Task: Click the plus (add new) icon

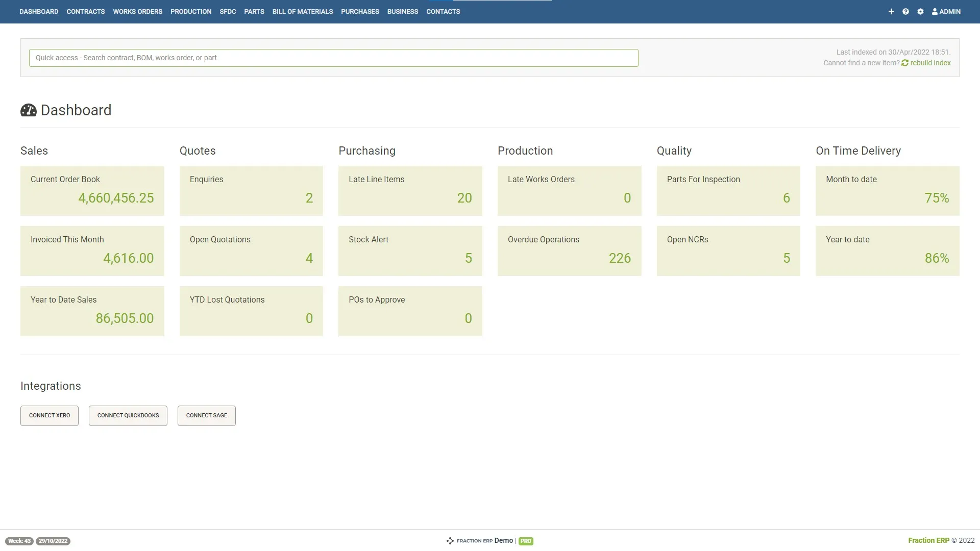Action: [891, 11]
